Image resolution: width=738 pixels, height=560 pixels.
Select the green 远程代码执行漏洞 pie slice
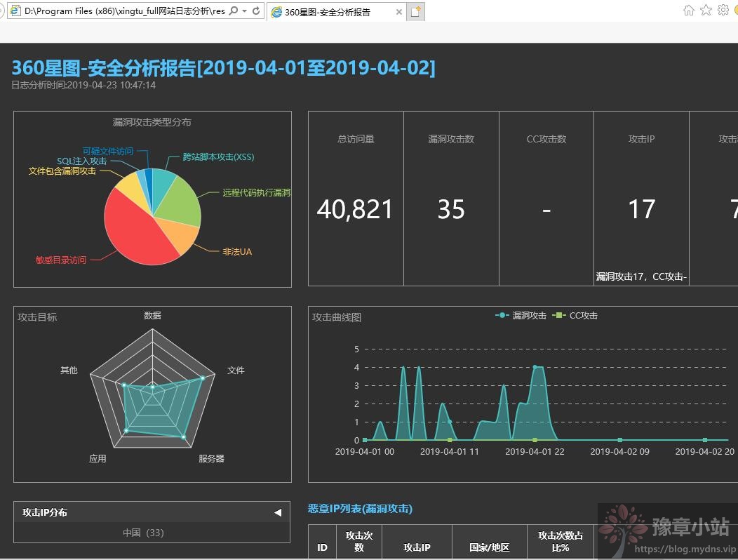[181, 203]
